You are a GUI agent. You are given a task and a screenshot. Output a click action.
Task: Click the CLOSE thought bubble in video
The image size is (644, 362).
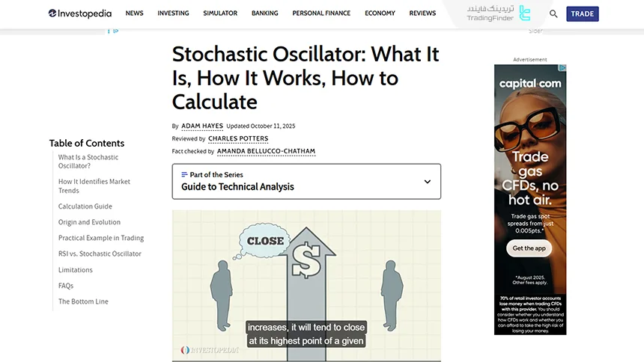tap(265, 241)
